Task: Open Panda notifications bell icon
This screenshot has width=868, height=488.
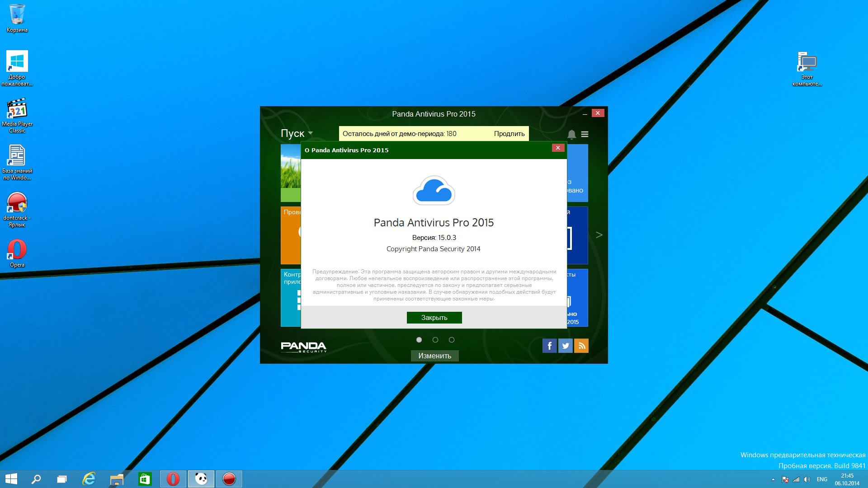Action: [x=571, y=134]
